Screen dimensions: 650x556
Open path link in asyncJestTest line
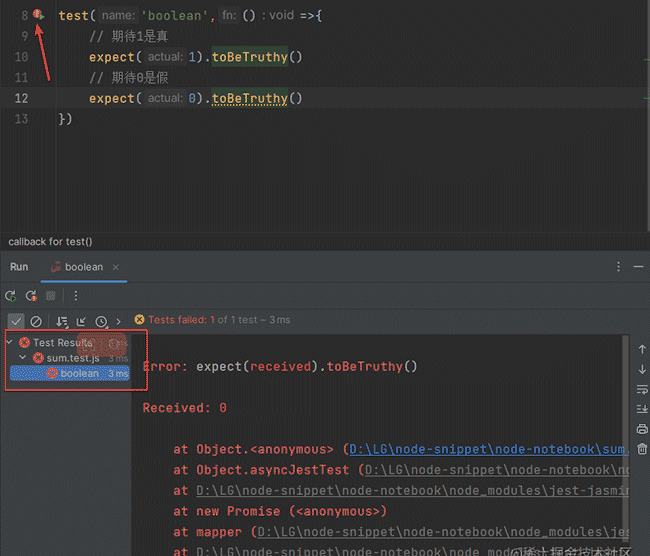click(x=497, y=470)
